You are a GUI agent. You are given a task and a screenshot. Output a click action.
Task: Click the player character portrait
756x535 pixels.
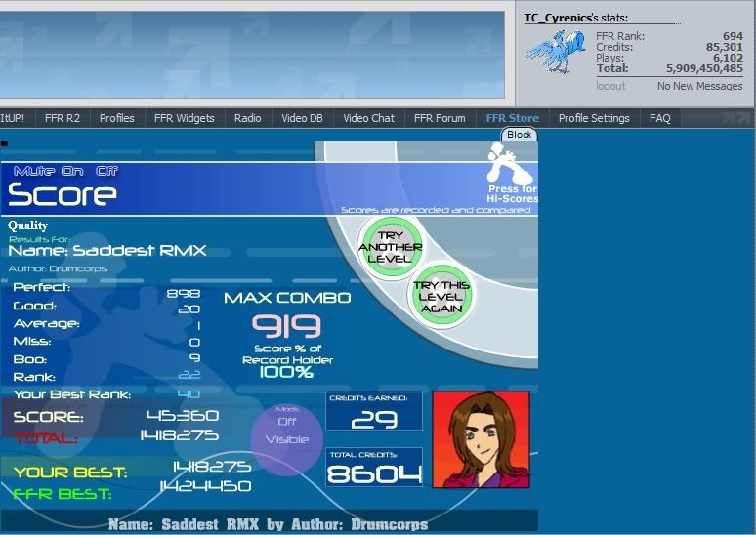point(481,439)
